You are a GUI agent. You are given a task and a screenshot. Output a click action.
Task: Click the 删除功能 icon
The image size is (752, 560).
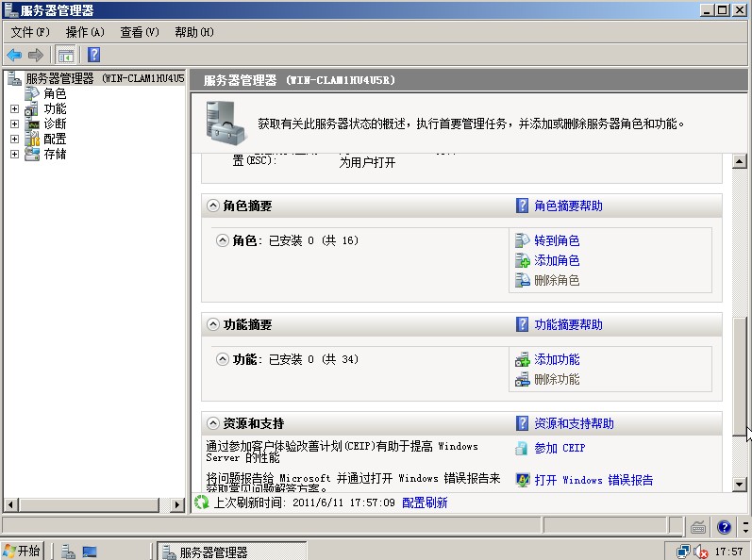(x=522, y=379)
